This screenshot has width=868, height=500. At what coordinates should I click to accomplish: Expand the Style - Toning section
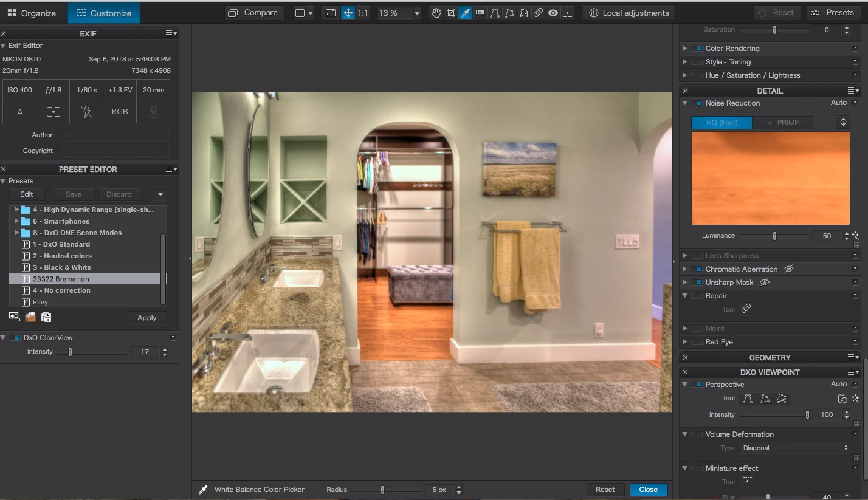pos(685,62)
